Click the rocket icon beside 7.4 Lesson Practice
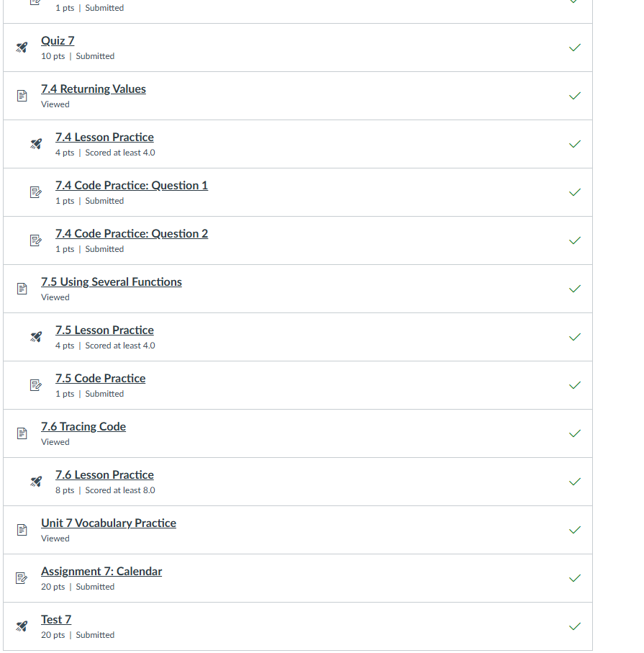 click(36, 144)
